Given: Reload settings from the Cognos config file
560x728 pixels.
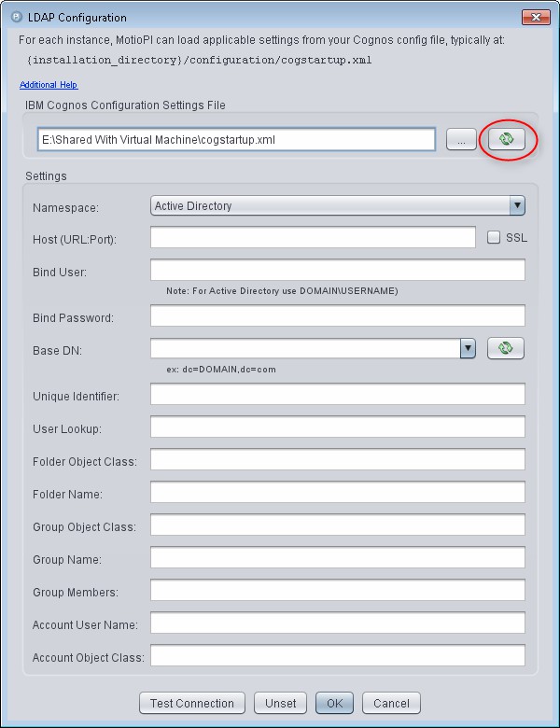Looking at the screenshot, I should [x=507, y=139].
